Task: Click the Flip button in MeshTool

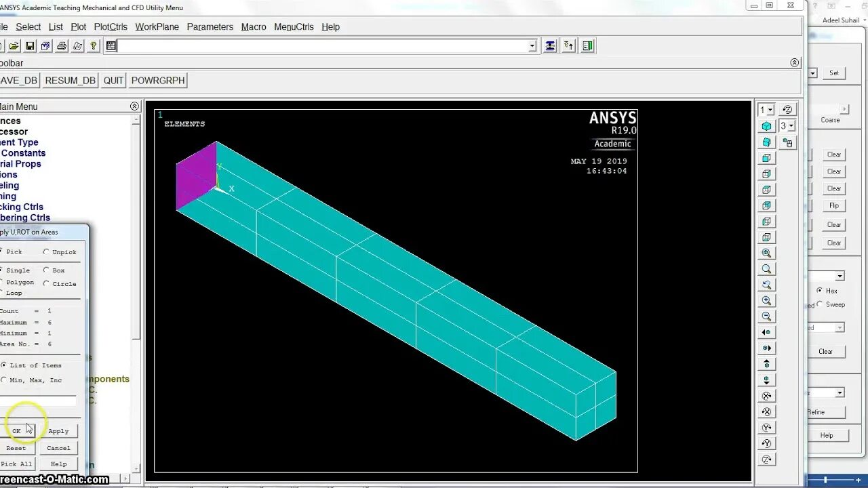Action: click(x=834, y=205)
